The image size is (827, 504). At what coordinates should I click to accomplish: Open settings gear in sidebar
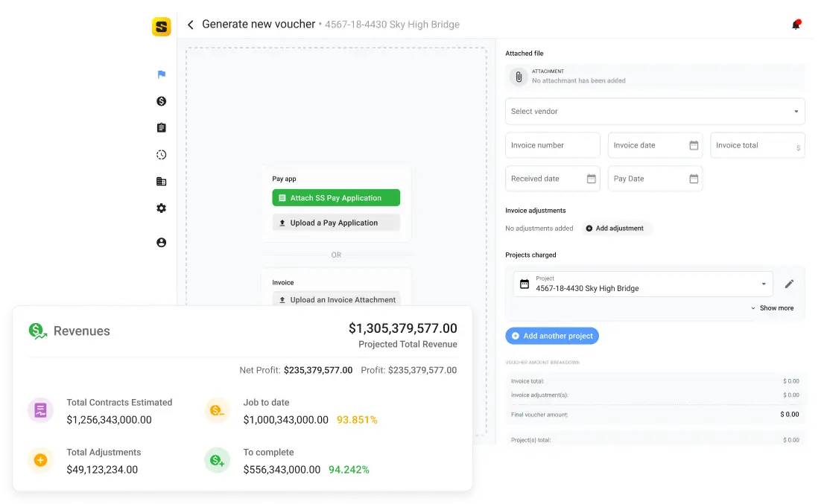(x=161, y=208)
